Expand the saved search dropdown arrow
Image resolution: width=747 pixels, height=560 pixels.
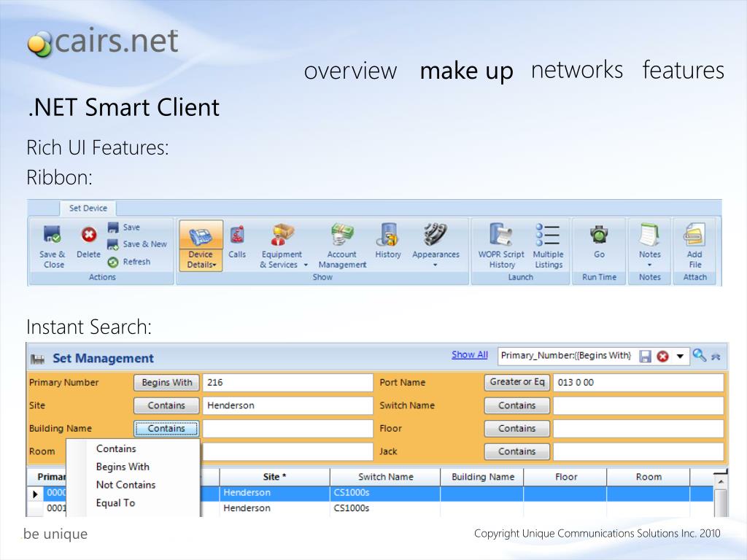(681, 356)
